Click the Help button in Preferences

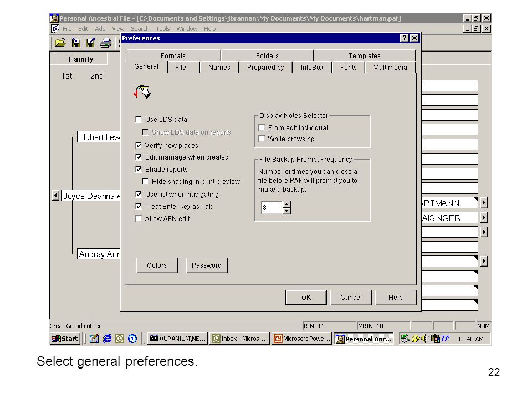click(x=396, y=297)
